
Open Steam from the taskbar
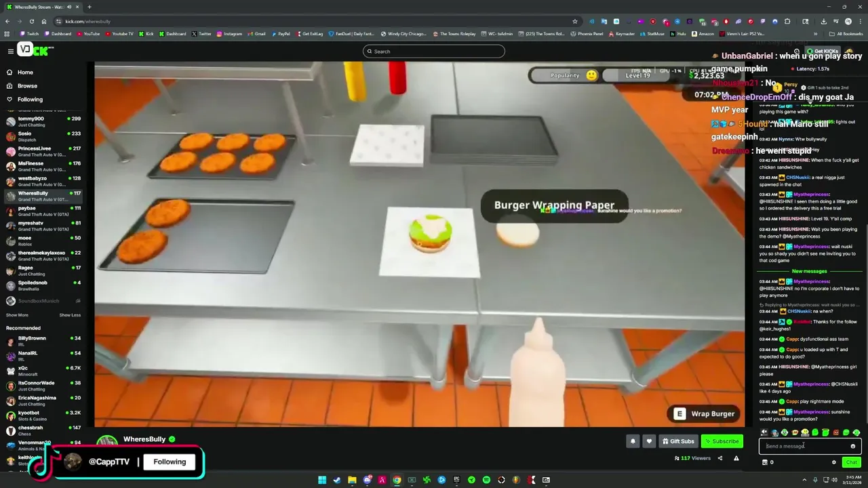point(337,480)
